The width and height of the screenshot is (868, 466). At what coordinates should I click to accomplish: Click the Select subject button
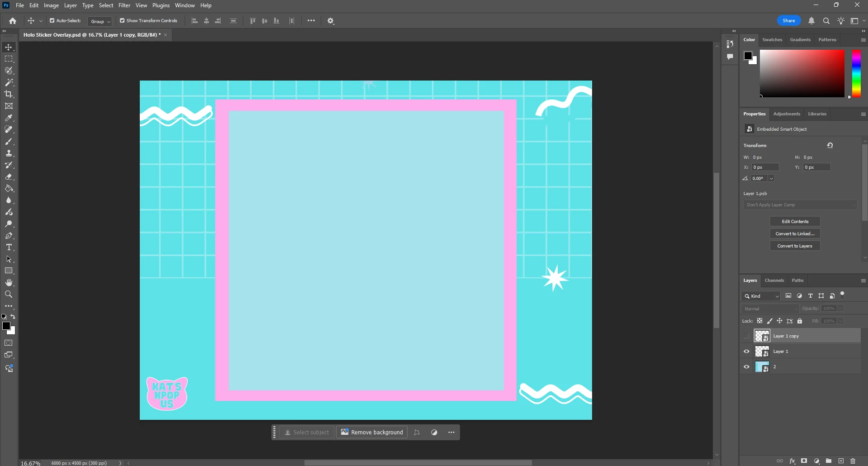(307, 433)
